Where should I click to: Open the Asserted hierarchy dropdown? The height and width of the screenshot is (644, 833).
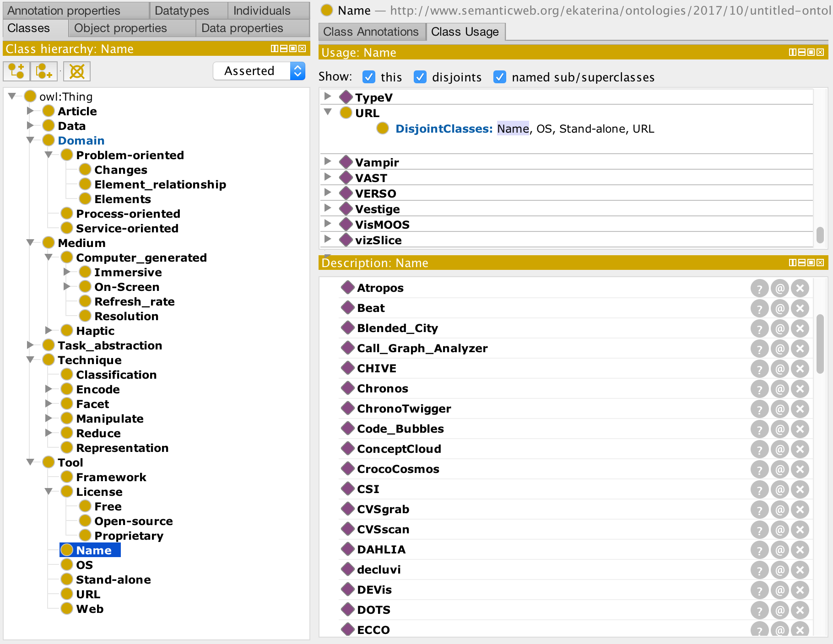[259, 71]
